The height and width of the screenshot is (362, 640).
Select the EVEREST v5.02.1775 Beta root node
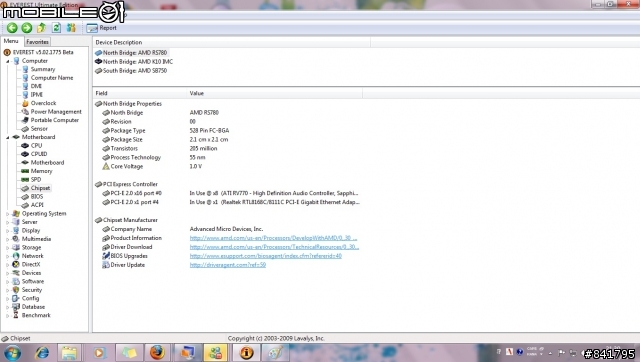tap(38, 52)
